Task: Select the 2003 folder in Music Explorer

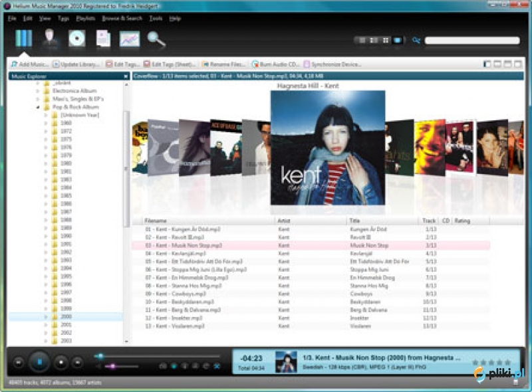Action: [x=66, y=341]
